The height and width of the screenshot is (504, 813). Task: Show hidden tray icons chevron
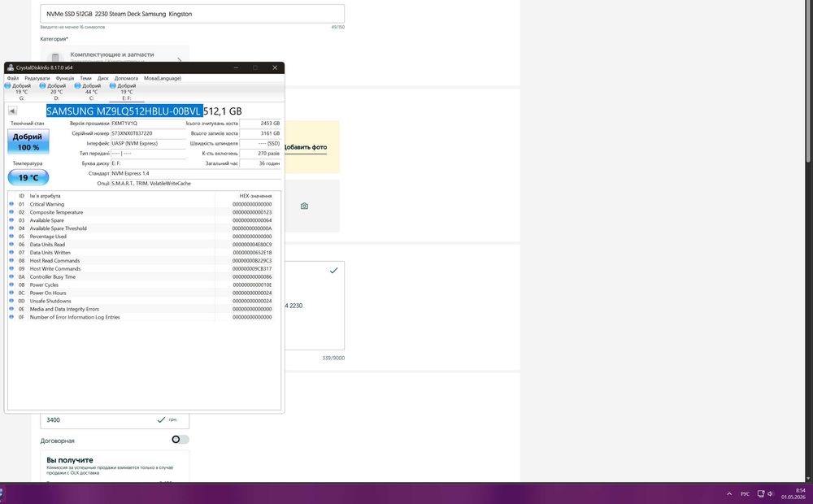coord(729,493)
